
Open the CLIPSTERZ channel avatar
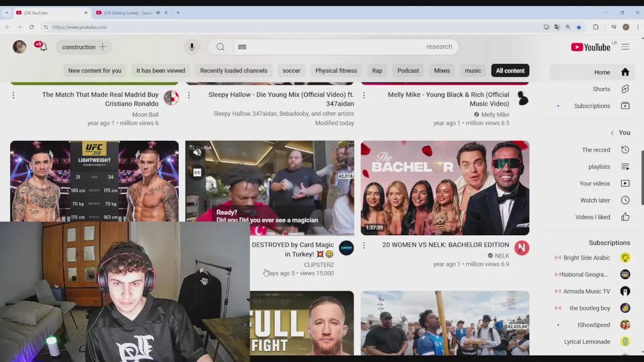[346, 248]
